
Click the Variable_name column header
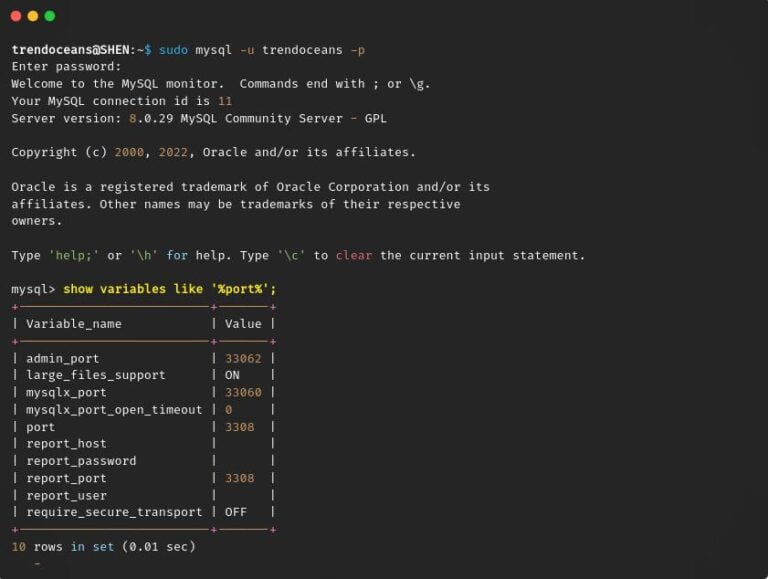(73, 323)
